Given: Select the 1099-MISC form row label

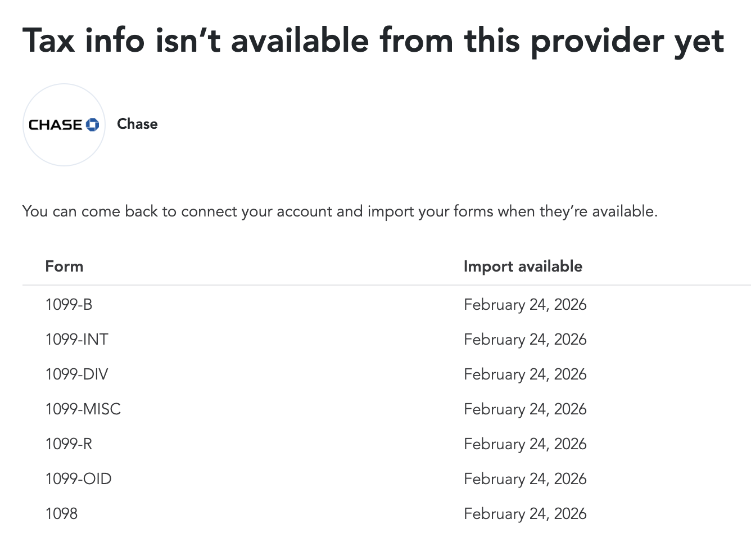Looking at the screenshot, I should (x=83, y=409).
